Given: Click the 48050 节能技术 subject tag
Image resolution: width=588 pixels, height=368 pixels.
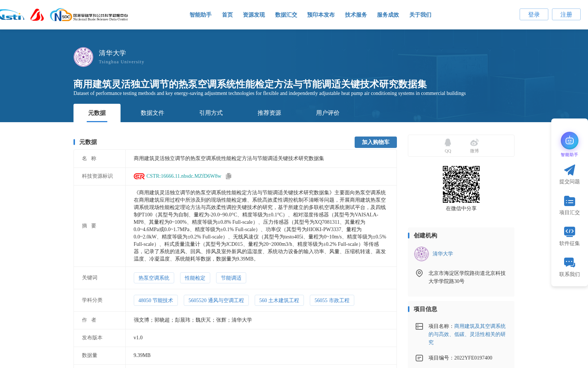Looking at the screenshot, I should pyautogui.click(x=156, y=301).
